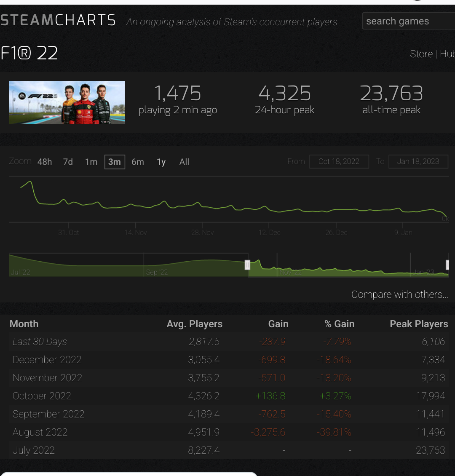Click the 1,475 playing now figure
The height and width of the screenshot is (476, 455).
pos(178,93)
